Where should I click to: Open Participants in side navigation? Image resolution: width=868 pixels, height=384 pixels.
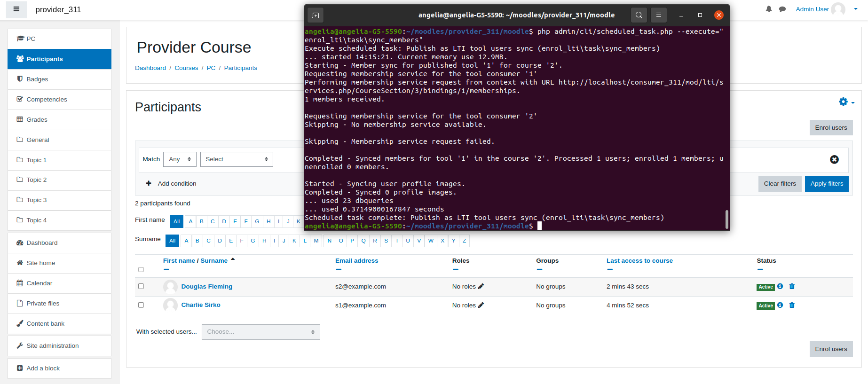coord(59,59)
